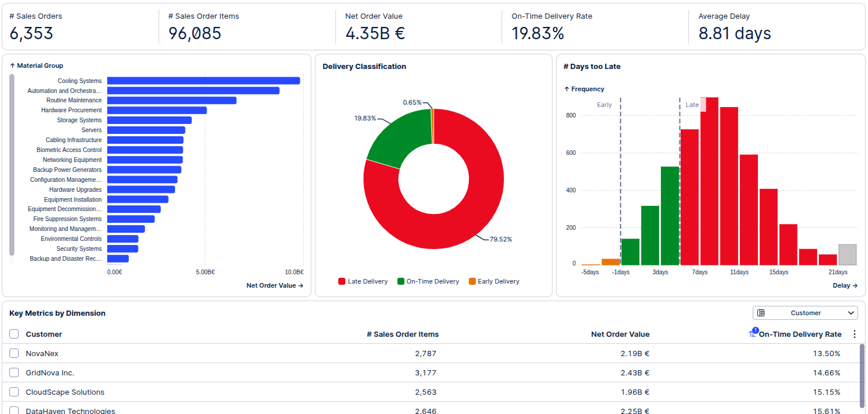The width and height of the screenshot is (868, 414).
Task: Select the Hardware Procurement bar
Action: pyautogui.click(x=157, y=110)
